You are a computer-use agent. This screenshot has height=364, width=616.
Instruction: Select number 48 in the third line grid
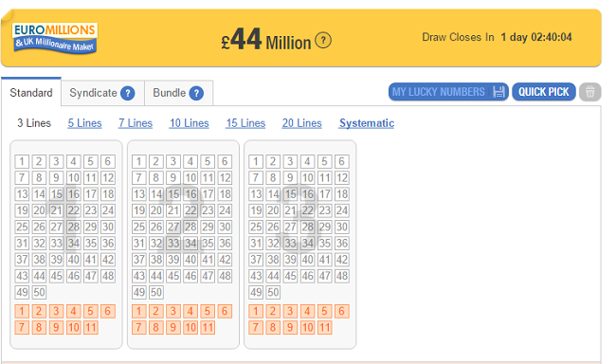342,276
